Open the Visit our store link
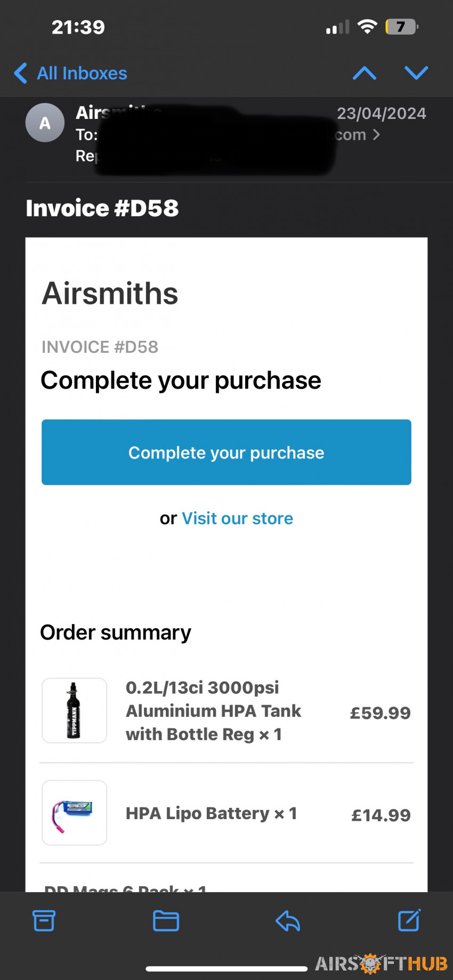The height and width of the screenshot is (980, 453). pyautogui.click(x=238, y=519)
